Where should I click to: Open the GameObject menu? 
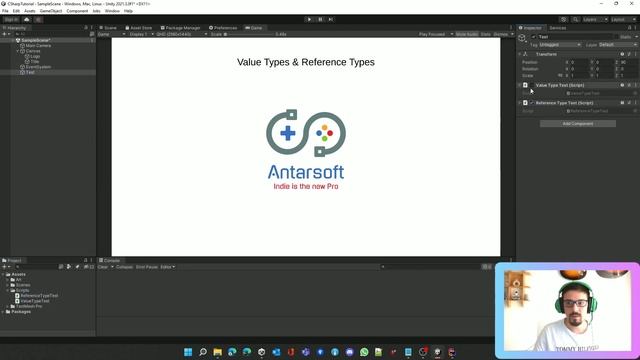click(51, 11)
